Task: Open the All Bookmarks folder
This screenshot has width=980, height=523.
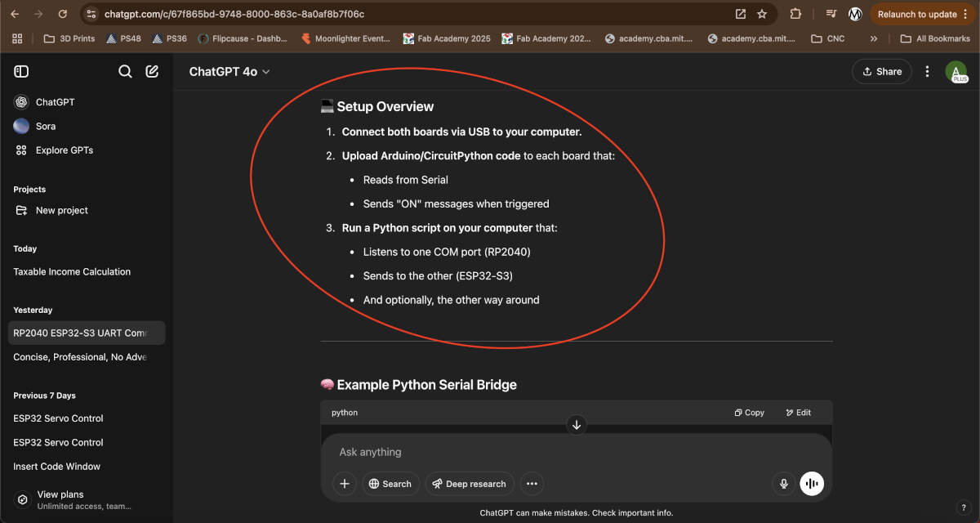Action: 935,38
